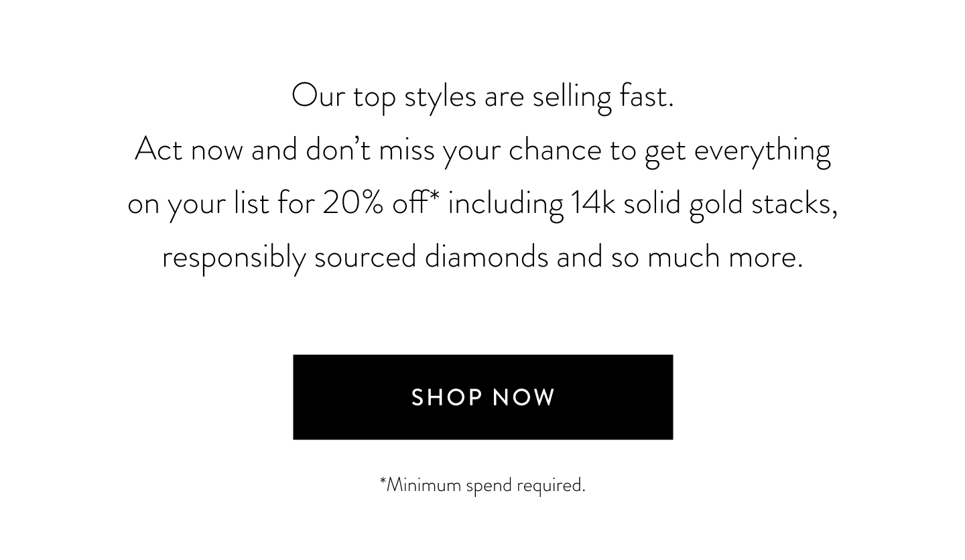Open the "*Minimum spend required." footnote
Image resolution: width=965 pixels, height=560 pixels.
[x=482, y=485]
